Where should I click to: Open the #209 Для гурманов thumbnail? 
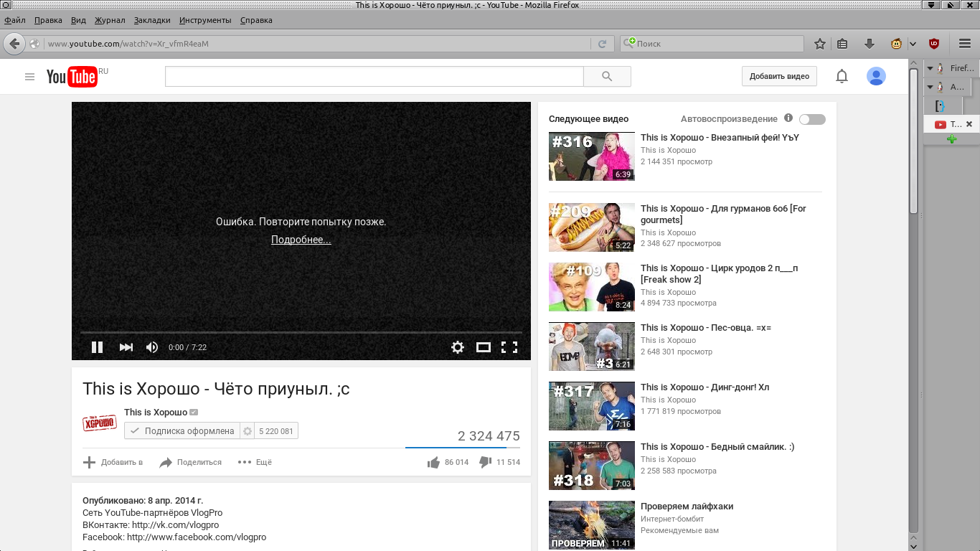coord(592,227)
